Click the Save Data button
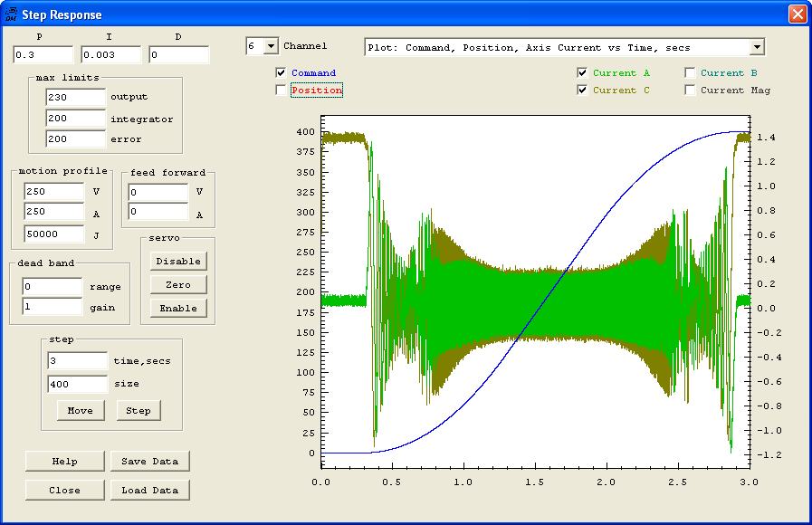812x525 pixels. (x=150, y=461)
